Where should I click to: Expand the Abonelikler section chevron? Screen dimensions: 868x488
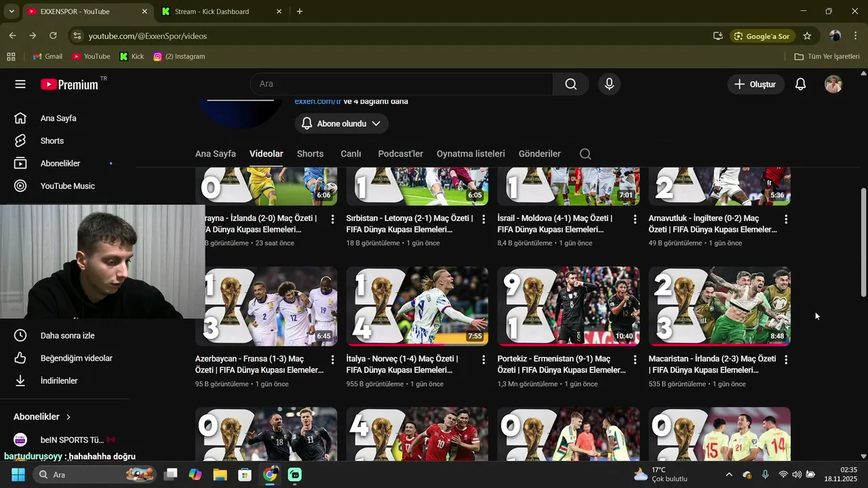[x=68, y=417]
